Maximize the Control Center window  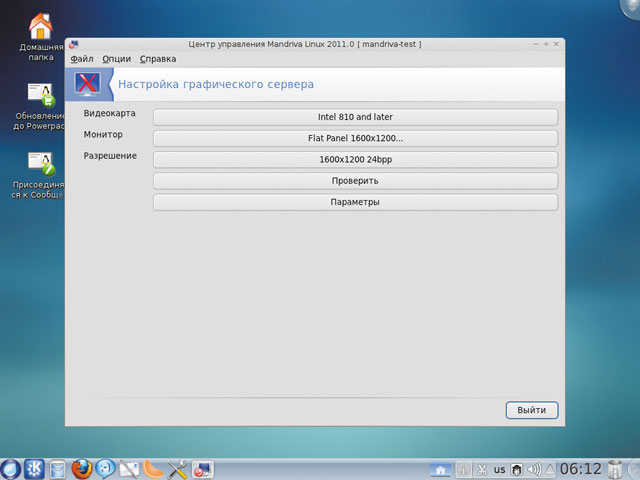[x=546, y=44]
